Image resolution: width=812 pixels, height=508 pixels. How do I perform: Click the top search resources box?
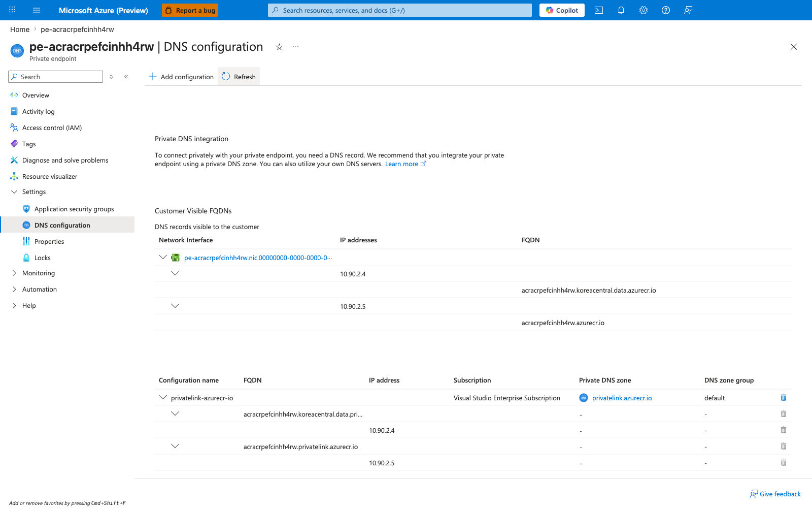coord(400,10)
